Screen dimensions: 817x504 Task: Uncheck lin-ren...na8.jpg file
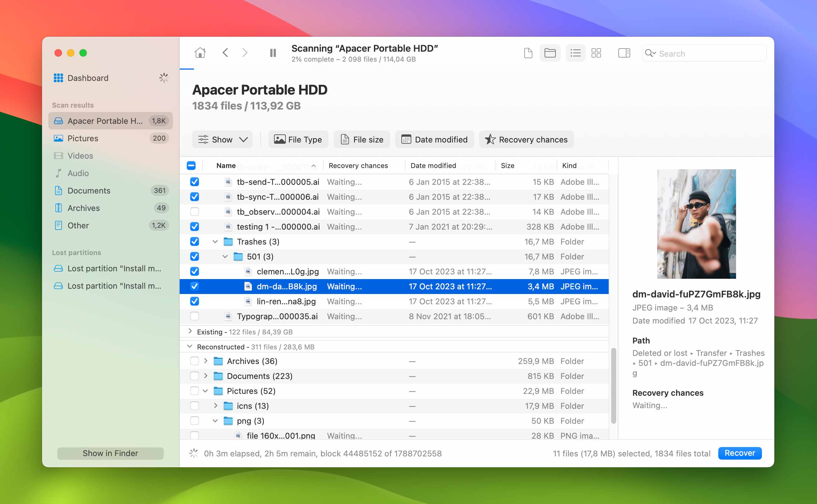pyautogui.click(x=195, y=301)
